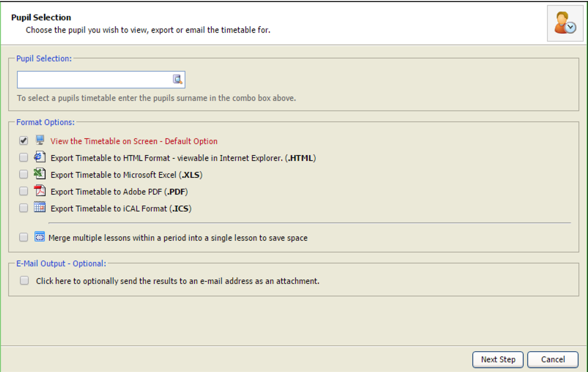
Task: Click the Internet Explorer HTML export icon
Action: (40, 157)
